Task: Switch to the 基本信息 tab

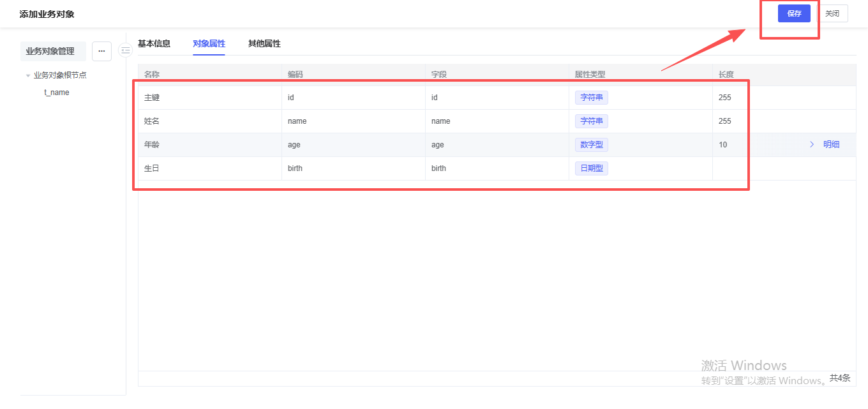Action: pos(154,44)
